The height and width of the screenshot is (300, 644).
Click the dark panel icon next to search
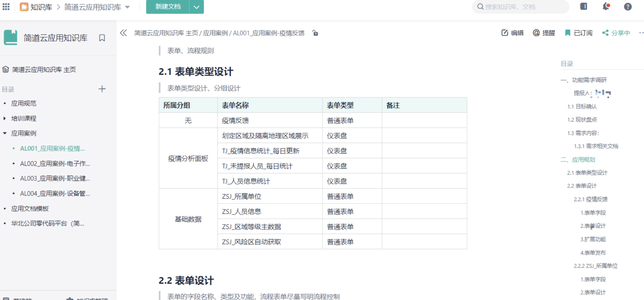click(x=583, y=7)
